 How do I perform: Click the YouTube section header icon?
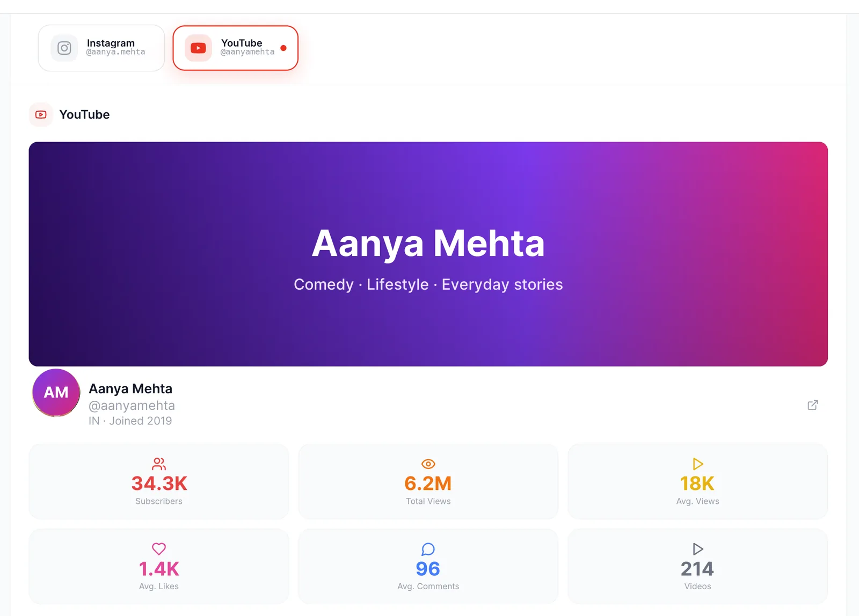pyautogui.click(x=41, y=114)
